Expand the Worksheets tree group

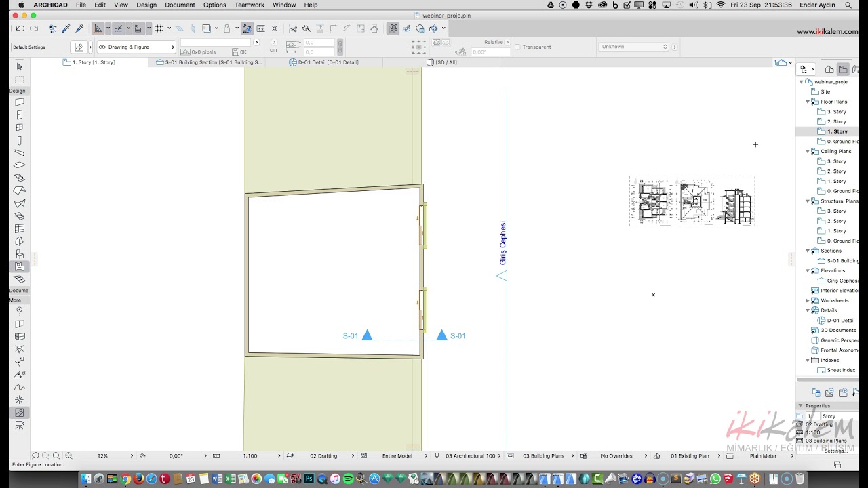point(808,300)
